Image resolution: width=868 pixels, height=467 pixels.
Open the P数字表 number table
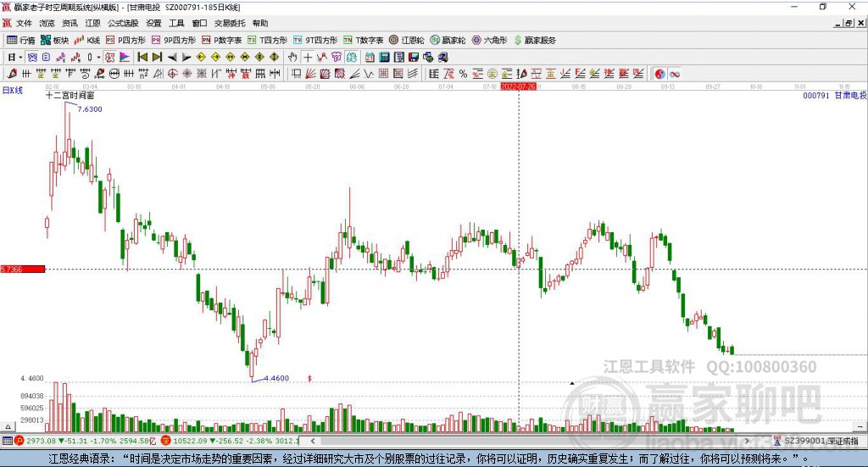221,41
